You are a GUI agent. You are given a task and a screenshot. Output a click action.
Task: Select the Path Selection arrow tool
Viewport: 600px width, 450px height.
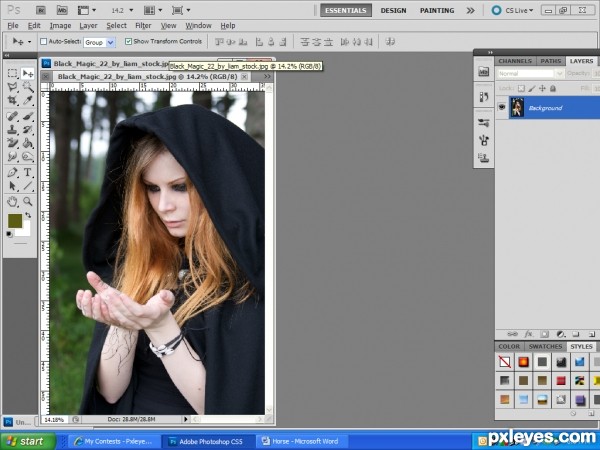(13, 186)
